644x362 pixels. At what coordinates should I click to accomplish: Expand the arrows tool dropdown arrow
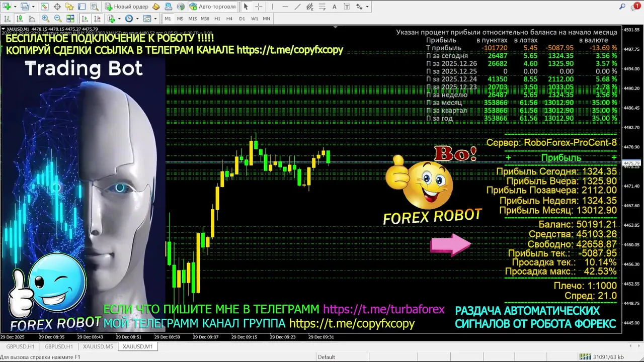367,7
